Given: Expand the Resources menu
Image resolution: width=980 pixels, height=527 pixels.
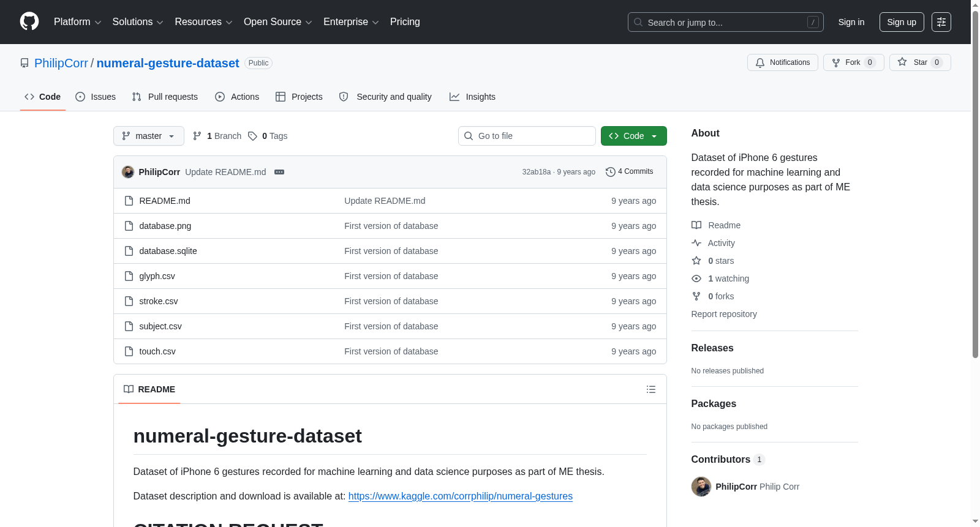Looking at the screenshot, I should 203,22.
